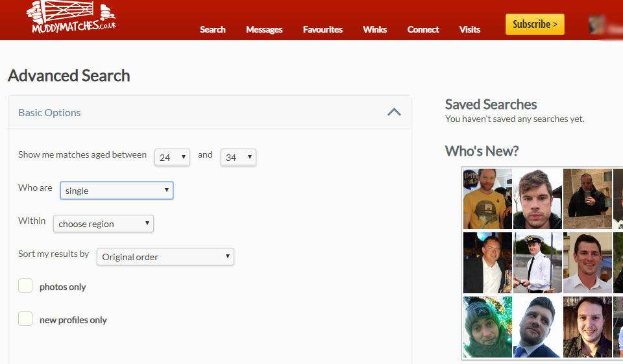The width and height of the screenshot is (623, 364).
Task: Open the Sort my results by dropdown
Action: click(165, 257)
